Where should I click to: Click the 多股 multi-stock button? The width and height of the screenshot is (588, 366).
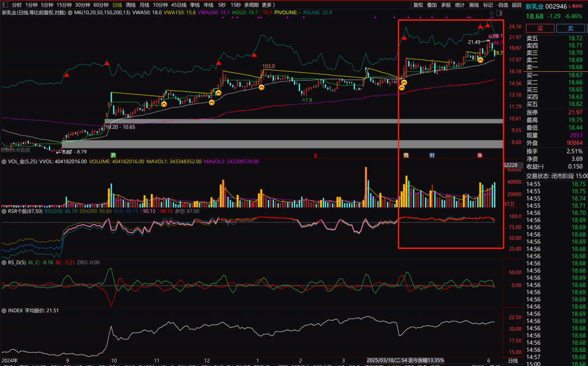tap(446, 5)
